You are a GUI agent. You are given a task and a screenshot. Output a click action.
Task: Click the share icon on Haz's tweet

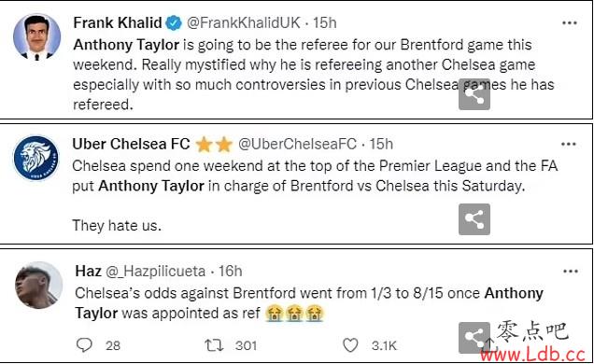click(474, 338)
